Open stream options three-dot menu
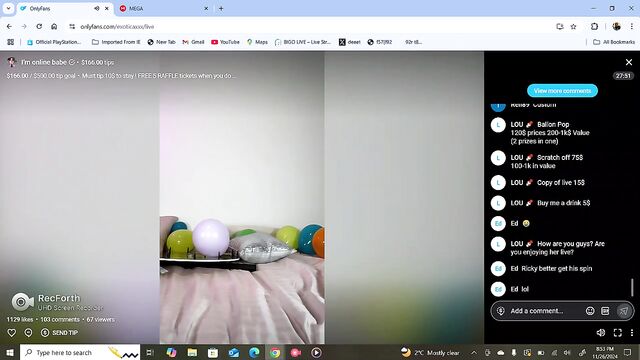 (632, 333)
